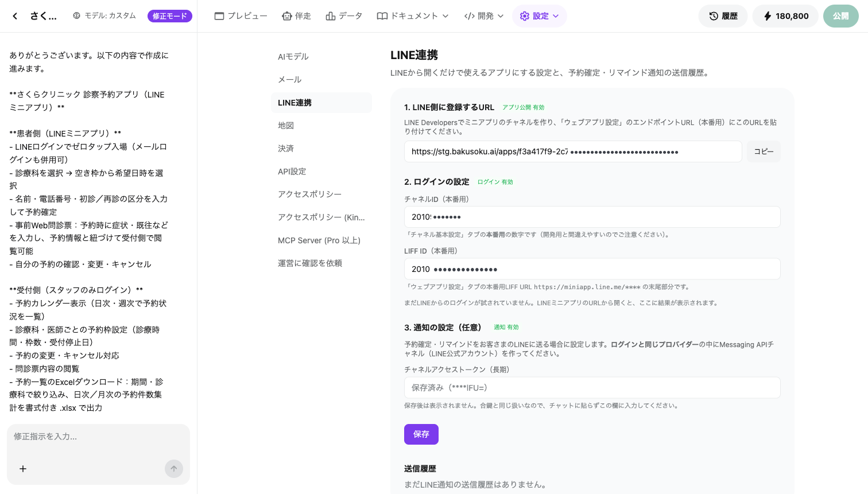Select 決済 in settings sidebar
This screenshot has width=868, height=494.
[321, 149]
